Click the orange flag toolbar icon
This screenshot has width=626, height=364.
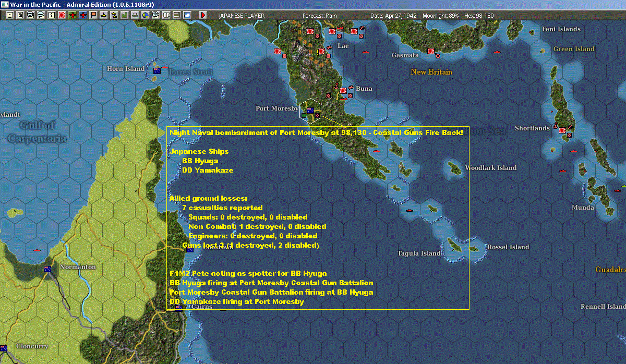click(x=93, y=15)
